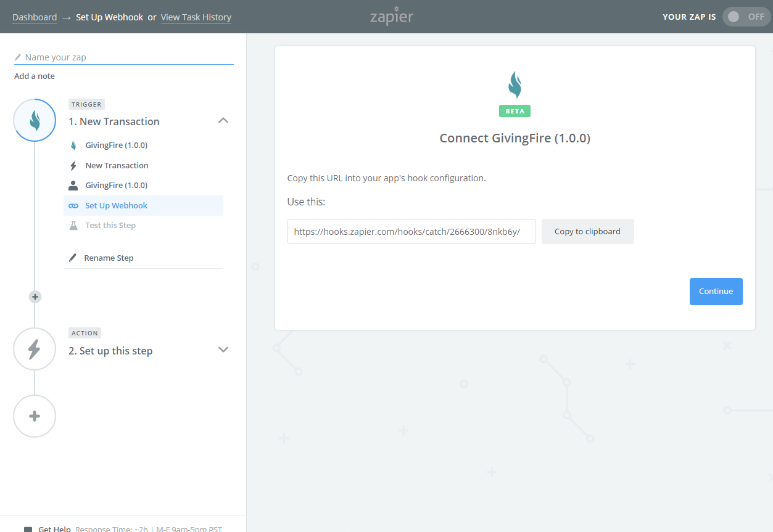773x532 pixels.
Task: Toggle the Your Zap Is OFF switch
Action: coord(746,17)
